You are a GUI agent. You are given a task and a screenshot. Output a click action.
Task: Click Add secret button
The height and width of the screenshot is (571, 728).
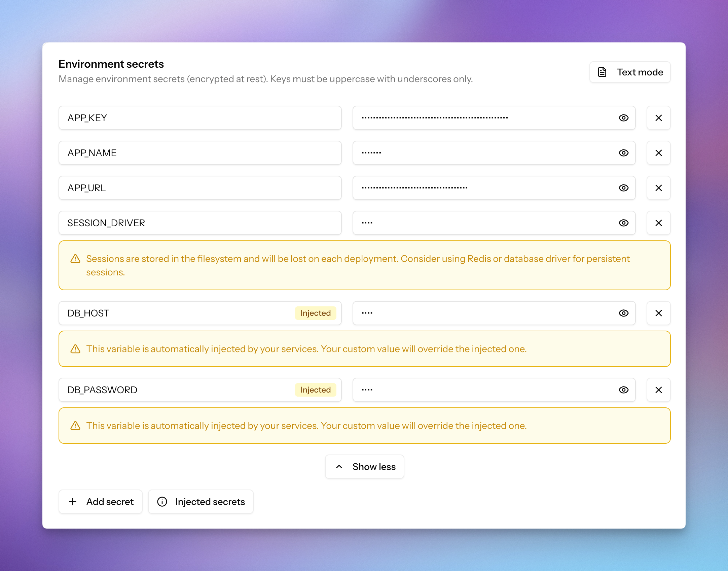tap(101, 502)
